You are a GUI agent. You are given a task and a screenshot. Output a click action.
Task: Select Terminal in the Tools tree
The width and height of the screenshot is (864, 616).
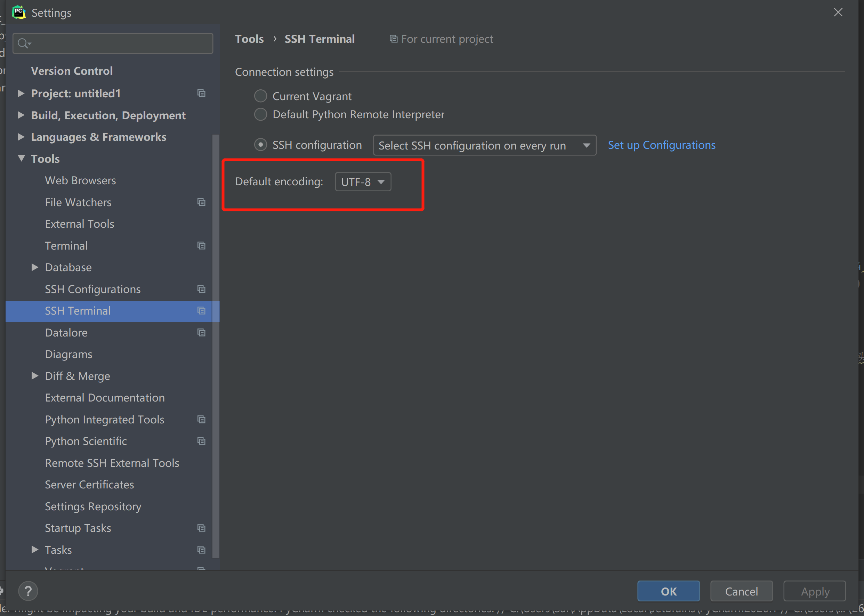[x=66, y=246]
